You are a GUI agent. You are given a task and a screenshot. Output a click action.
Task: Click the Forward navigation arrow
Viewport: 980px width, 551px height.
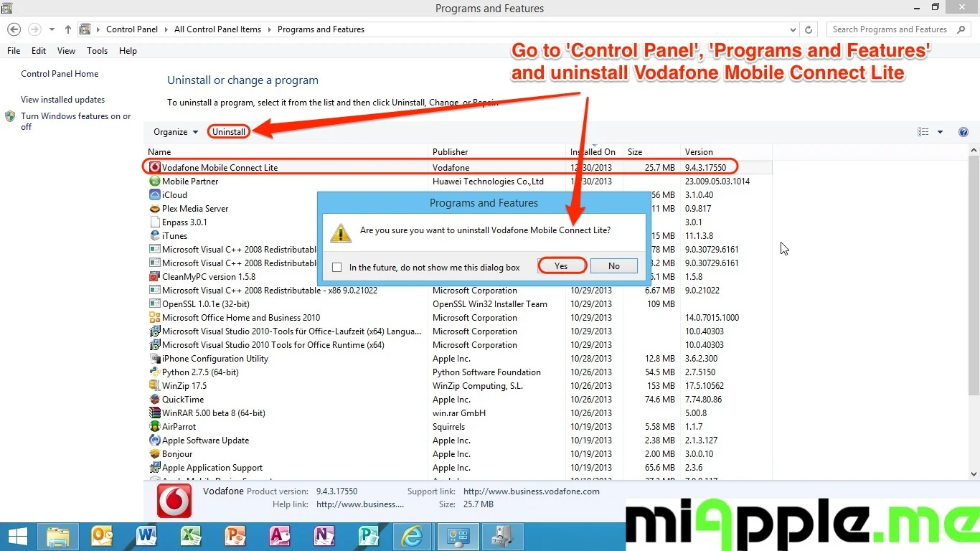(34, 29)
